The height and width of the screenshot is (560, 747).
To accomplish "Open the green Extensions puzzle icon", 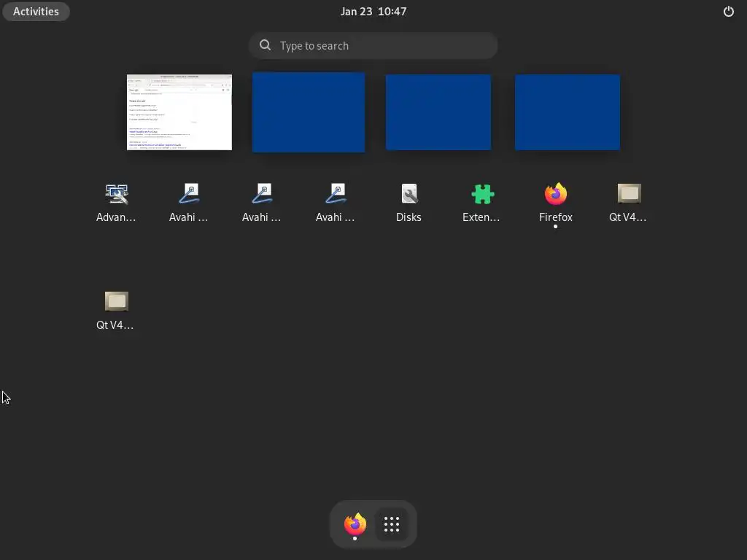I will click(481, 203).
